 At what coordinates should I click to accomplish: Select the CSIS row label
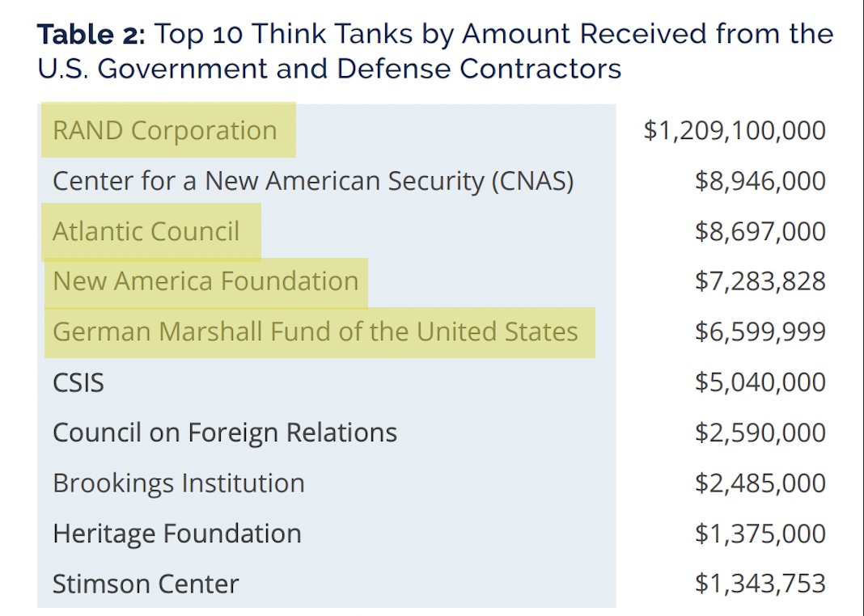click(x=78, y=382)
